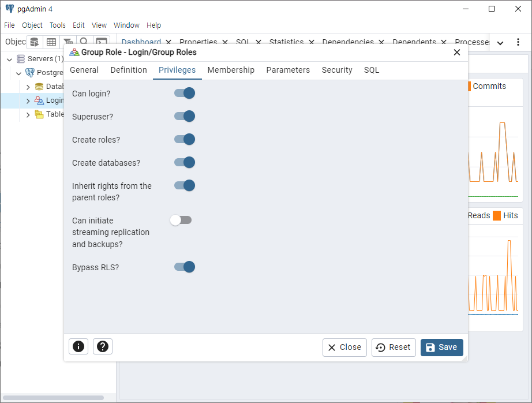Toggle Inherit rights from parent roles
Viewport: 532px width, 403px height.
(x=185, y=185)
